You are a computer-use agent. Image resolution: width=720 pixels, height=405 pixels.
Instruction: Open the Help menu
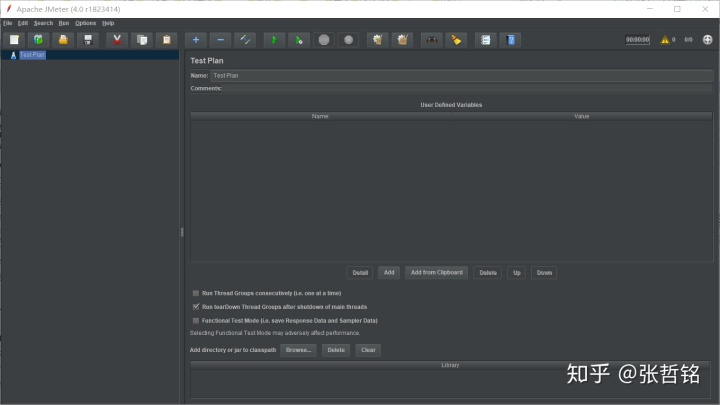tap(108, 23)
